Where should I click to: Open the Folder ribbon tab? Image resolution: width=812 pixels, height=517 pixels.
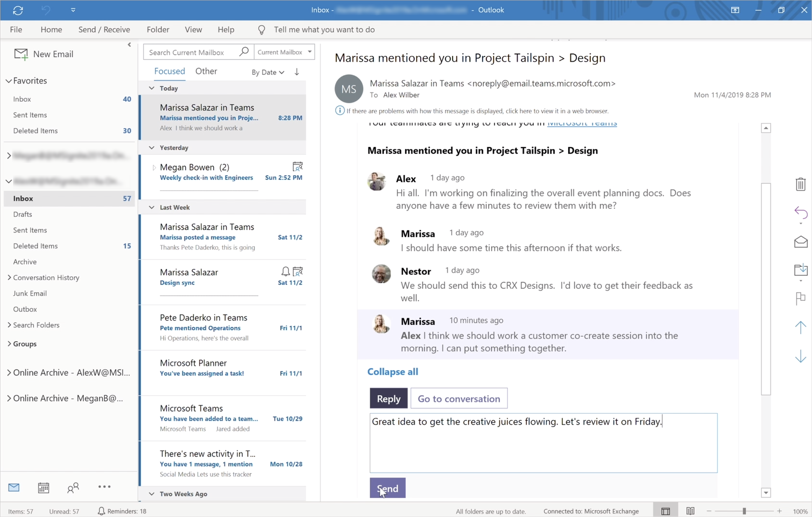[x=158, y=30]
